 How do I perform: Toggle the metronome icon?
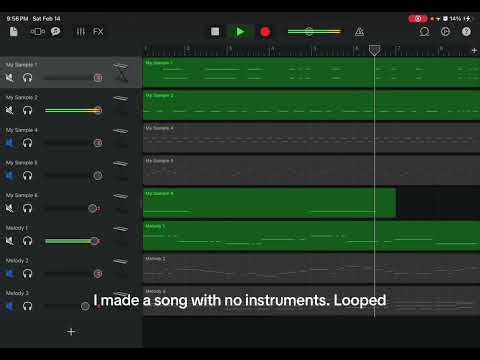tap(359, 32)
